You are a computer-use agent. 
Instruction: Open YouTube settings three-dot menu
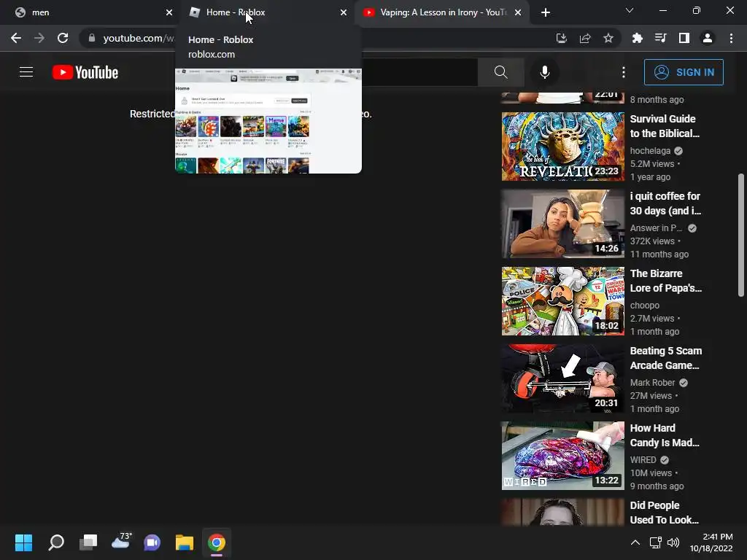pos(624,72)
